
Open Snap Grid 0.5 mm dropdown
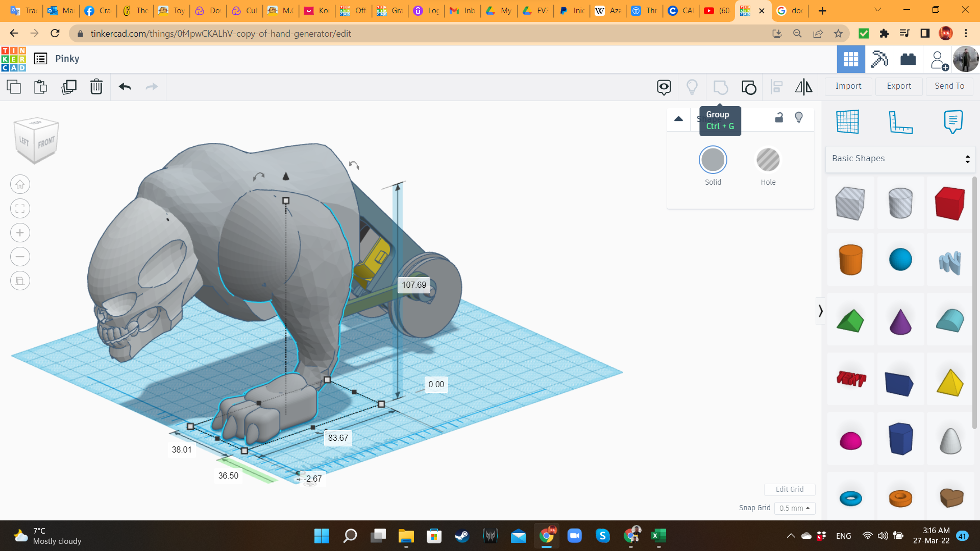[x=795, y=508]
